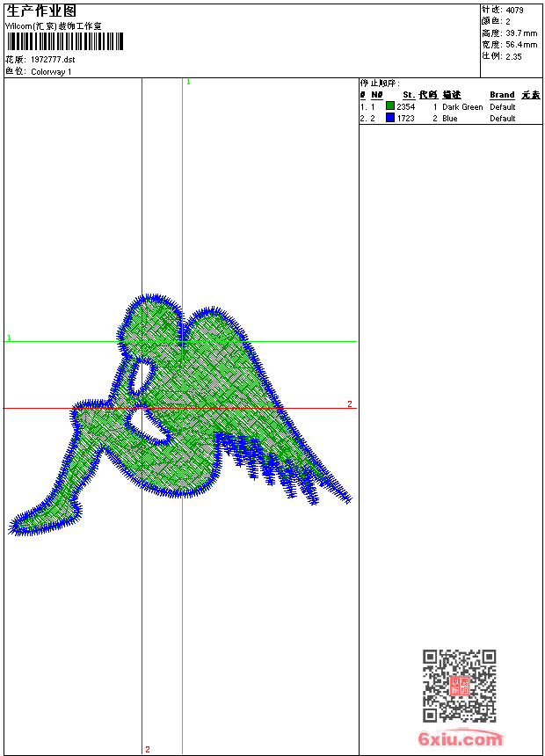
Task: Click the Dark Green color swatch
Action: click(390, 106)
